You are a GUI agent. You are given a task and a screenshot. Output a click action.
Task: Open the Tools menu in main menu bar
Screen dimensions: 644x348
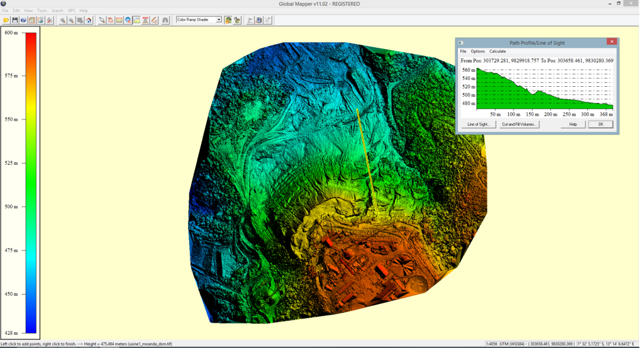[42, 11]
